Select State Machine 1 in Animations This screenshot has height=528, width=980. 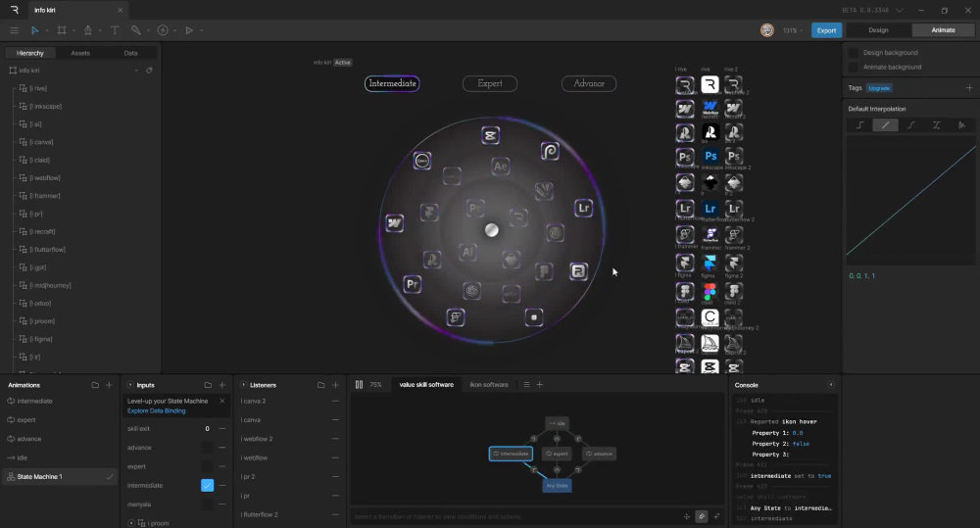[x=61, y=477]
